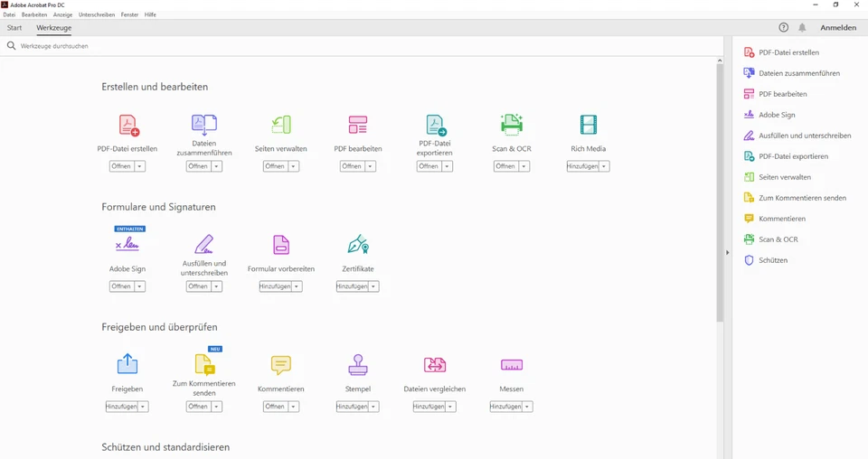Collapse the right tools pane arrow
Image resolution: width=868 pixels, height=459 pixels.
(727, 252)
